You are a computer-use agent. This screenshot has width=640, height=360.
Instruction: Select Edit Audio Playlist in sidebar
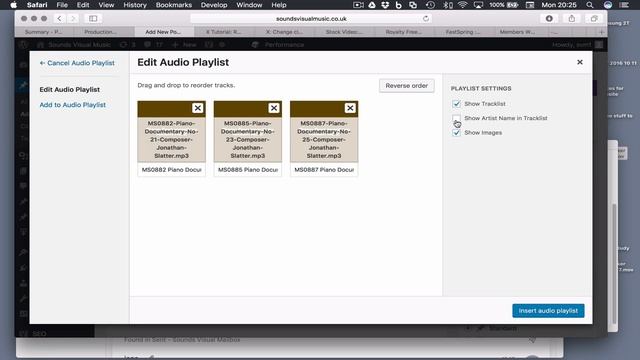(x=70, y=89)
